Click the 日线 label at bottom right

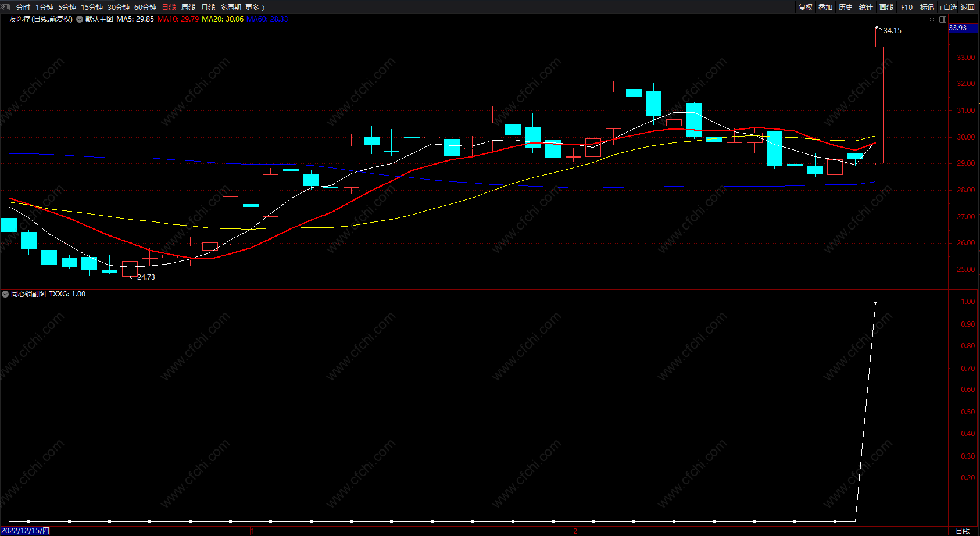pos(963,531)
